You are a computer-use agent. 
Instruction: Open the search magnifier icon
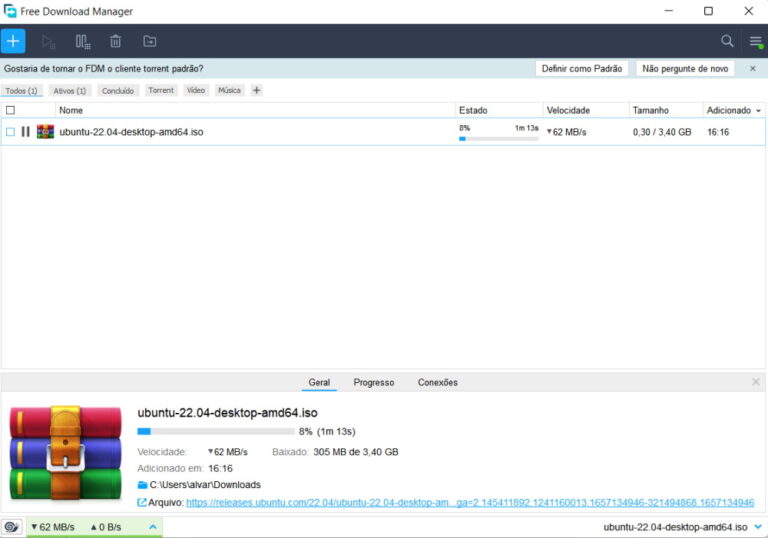click(727, 41)
